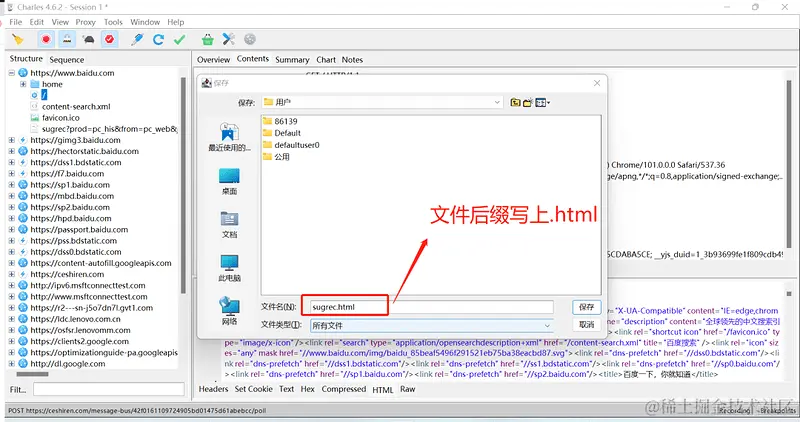Close the save dialog
Image resolution: width=800 pixels, height=422 pixels.
597,83
